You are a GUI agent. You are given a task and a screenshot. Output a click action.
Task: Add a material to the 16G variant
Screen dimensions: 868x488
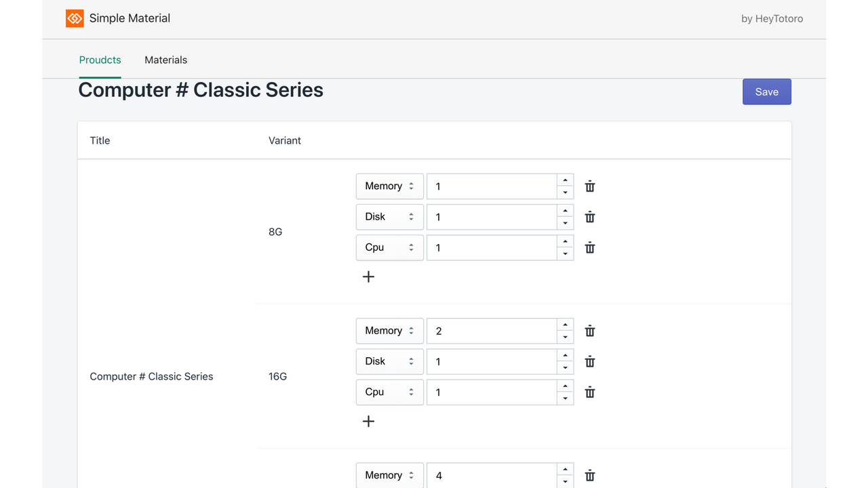pos(368,421)
